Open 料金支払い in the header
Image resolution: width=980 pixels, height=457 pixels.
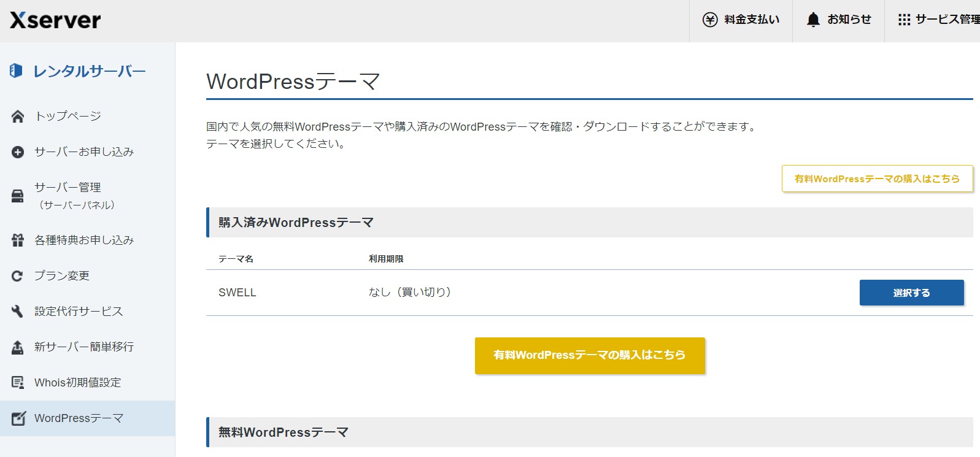tap(741, 21)
